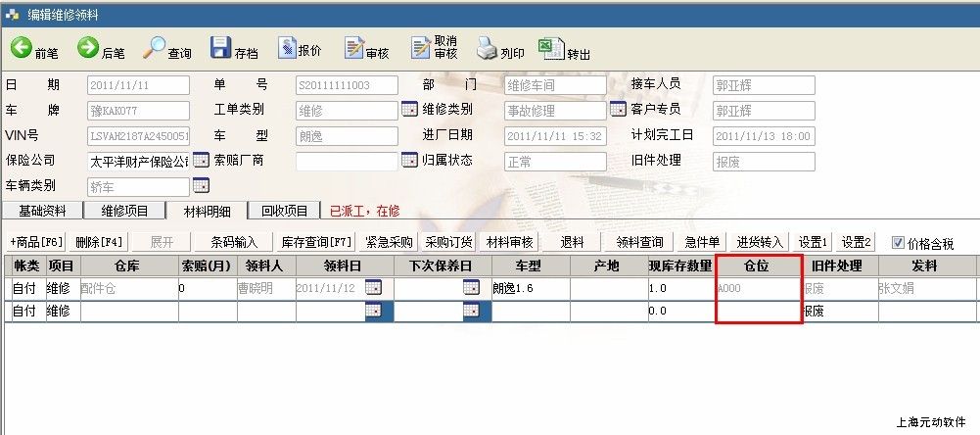
Task: Open 领料日 calendar in first row
Action: tap(373, 288)
